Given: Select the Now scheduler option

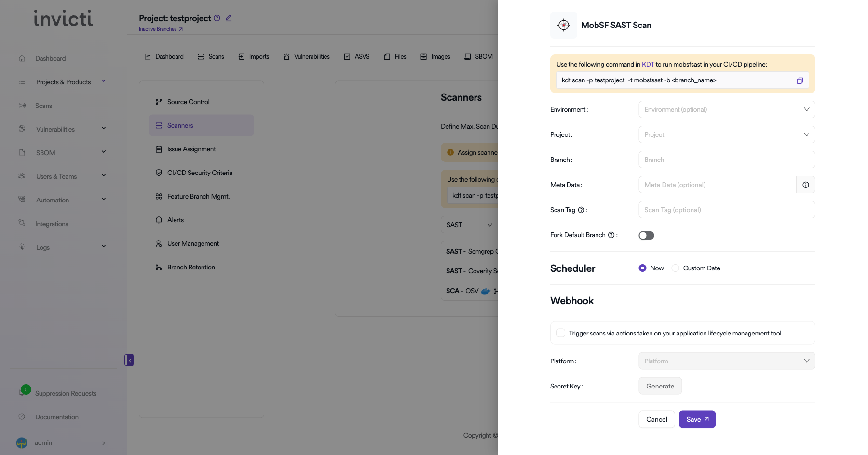Looking at the screenshot, I should coord(642,268).
